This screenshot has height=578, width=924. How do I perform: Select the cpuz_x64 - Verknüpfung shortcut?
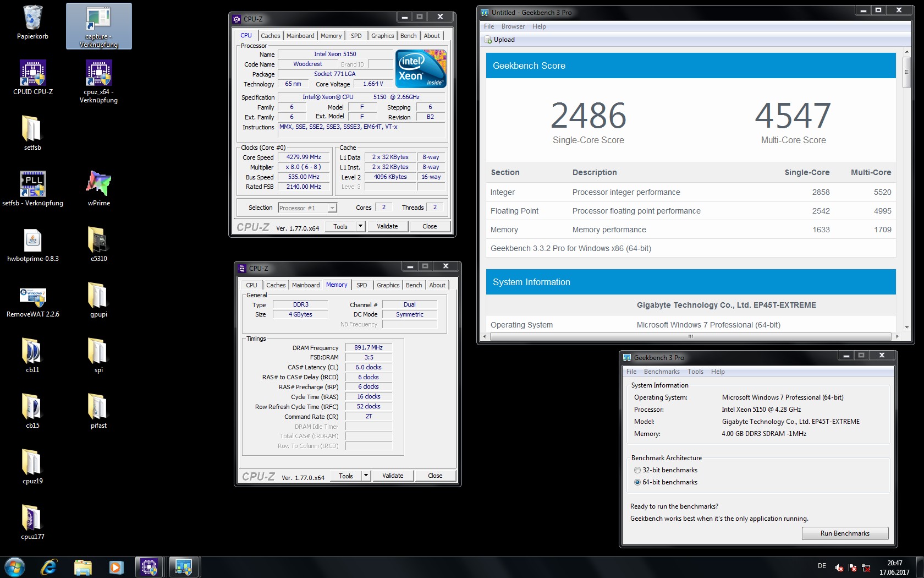[98, 81]
